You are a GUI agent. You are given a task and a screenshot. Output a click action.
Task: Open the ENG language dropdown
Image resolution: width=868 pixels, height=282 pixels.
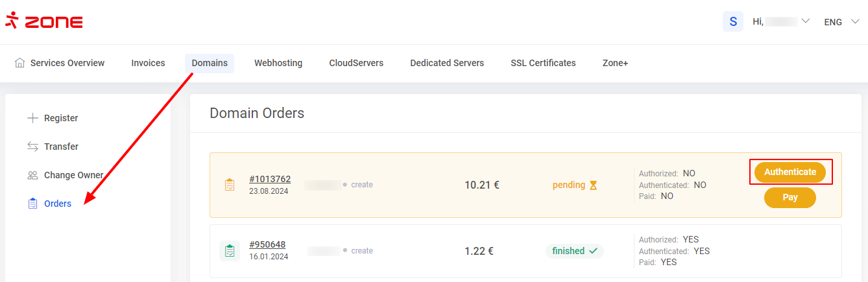841,21
